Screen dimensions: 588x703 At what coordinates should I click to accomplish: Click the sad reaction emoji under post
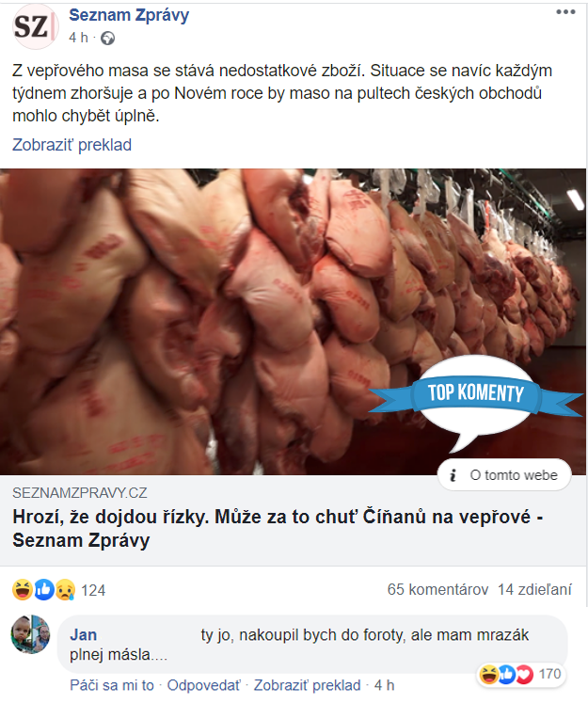click(x=66, y=589)
